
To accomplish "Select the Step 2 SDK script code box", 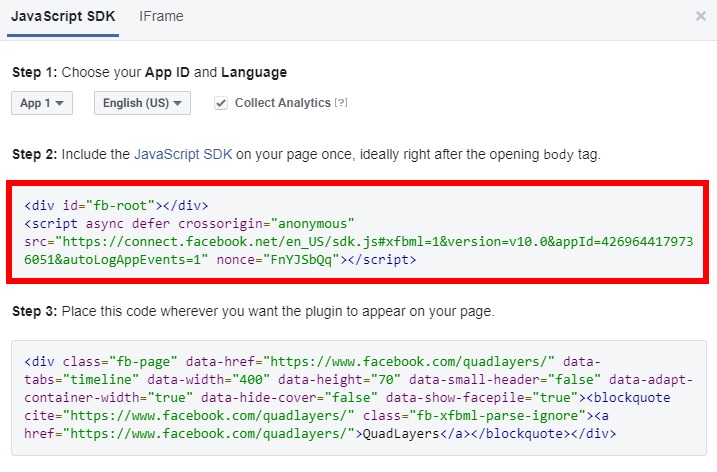I will coord(358,232).
